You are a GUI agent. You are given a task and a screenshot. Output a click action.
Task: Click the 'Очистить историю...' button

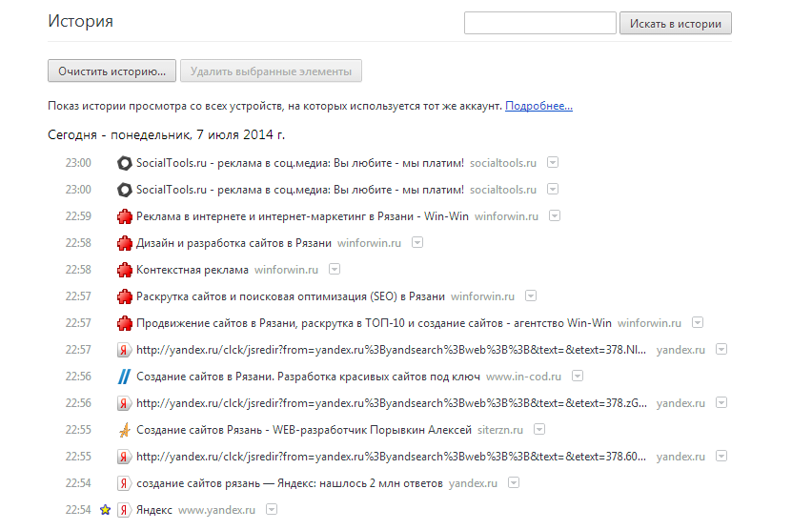112,71
